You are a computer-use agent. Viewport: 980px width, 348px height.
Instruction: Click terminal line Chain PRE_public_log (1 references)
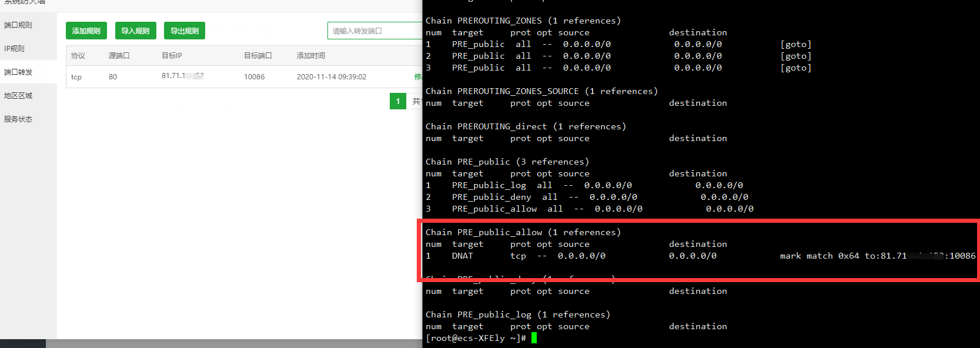(x=518, y=314)
